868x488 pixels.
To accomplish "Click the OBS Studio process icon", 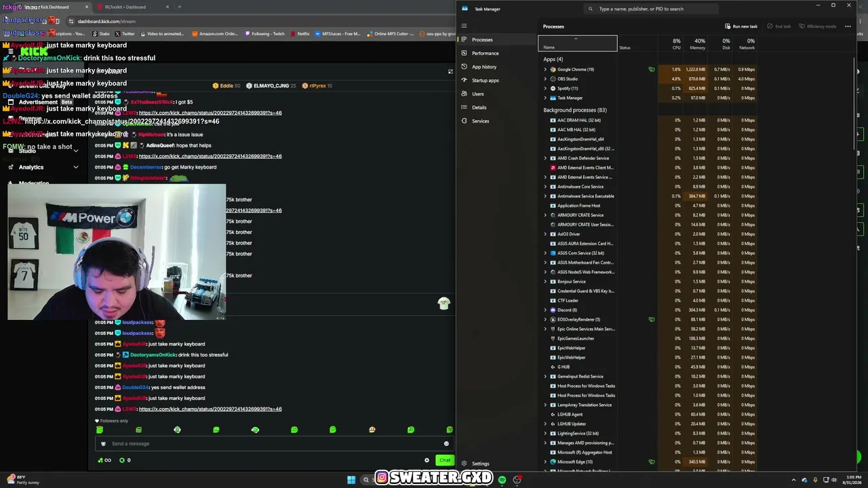I will coord(553,79).
